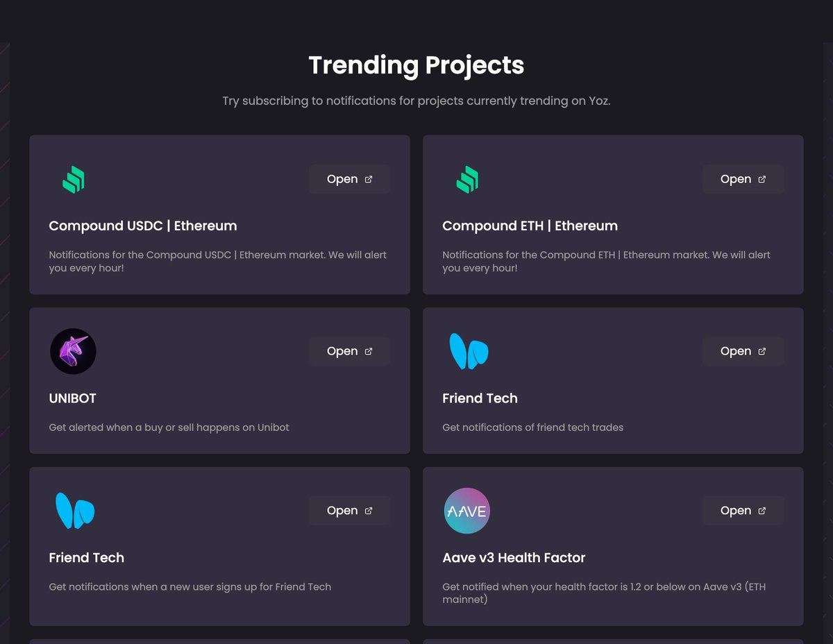Click the 'health factor is 1.2 or below' description

pyautogui.click(x=604, y=593)
